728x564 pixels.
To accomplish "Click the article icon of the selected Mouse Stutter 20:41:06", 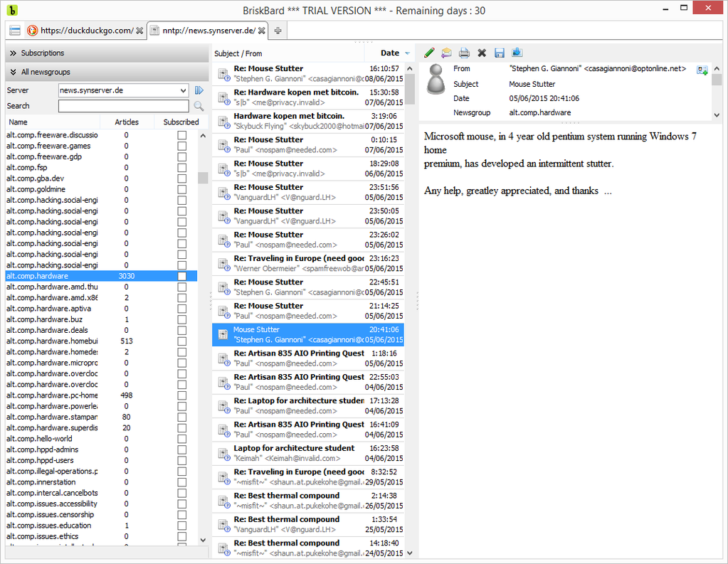I will (x=223, y=336).
